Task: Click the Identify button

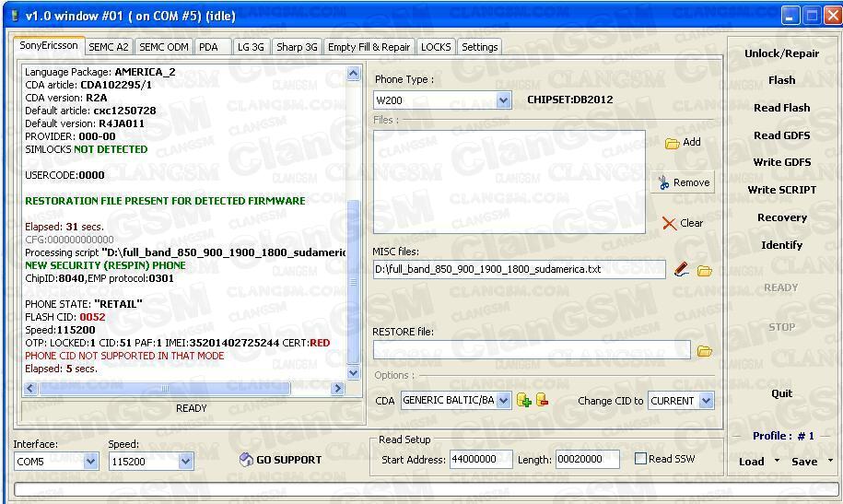Action: tap(781, 245)
